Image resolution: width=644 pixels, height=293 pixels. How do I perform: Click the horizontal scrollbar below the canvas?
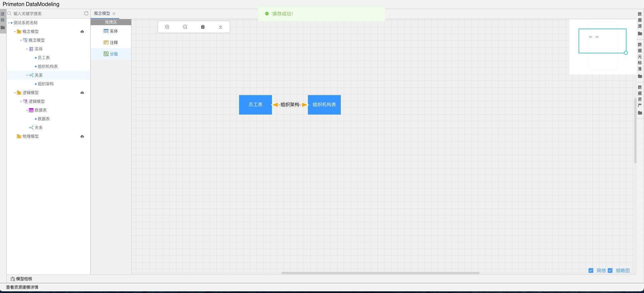(x=380, y=273)
